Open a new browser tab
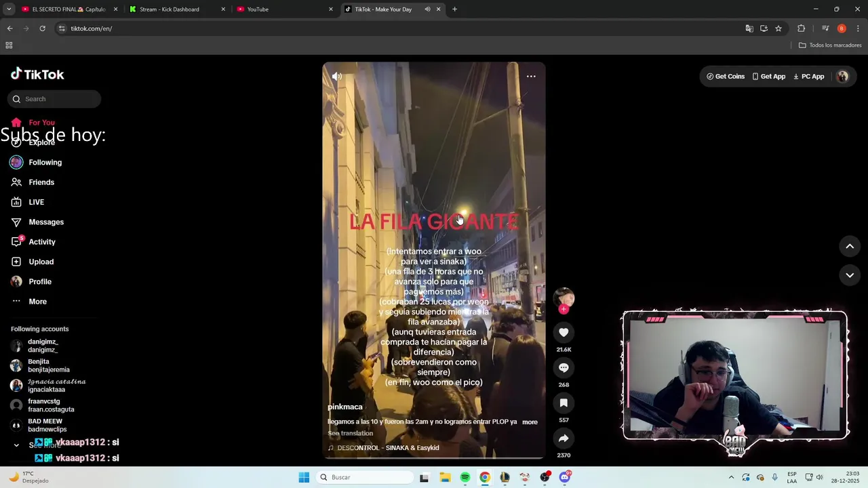The image size is (868, 488). (454, 9)
